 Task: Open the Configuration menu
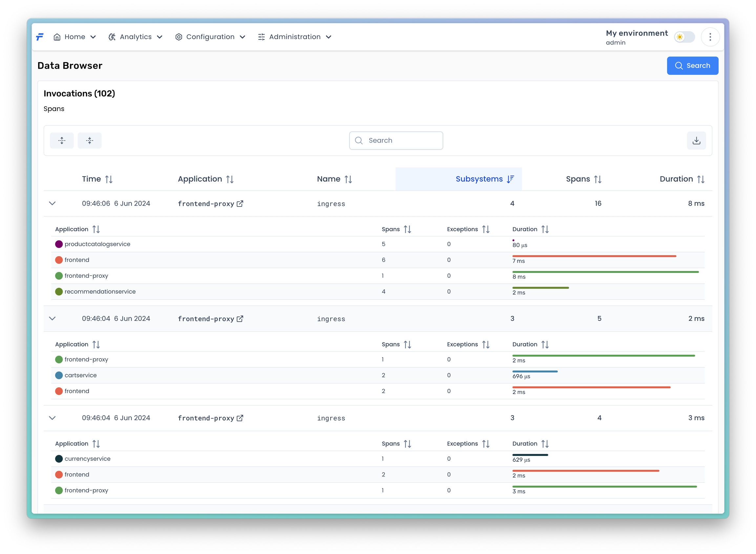tap(210, 37)
